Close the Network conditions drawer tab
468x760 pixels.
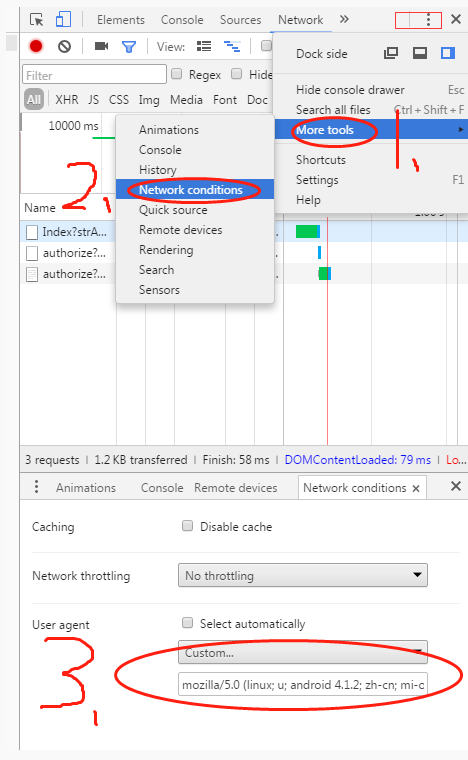(x=416, y=489)
